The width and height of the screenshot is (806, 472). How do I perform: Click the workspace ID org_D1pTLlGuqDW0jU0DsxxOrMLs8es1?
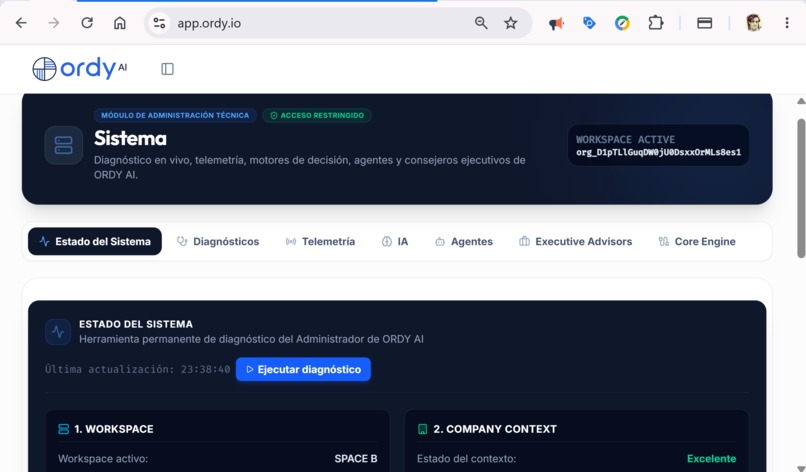658,152
